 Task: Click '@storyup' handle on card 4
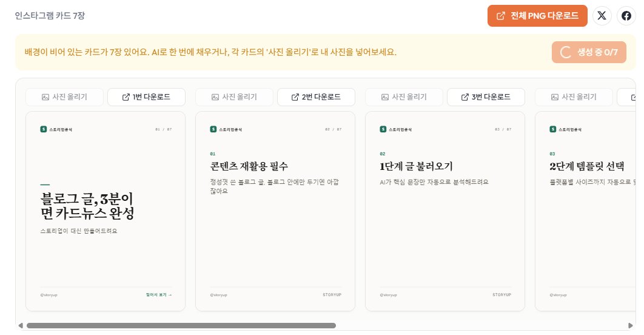[x=558, y=295]
